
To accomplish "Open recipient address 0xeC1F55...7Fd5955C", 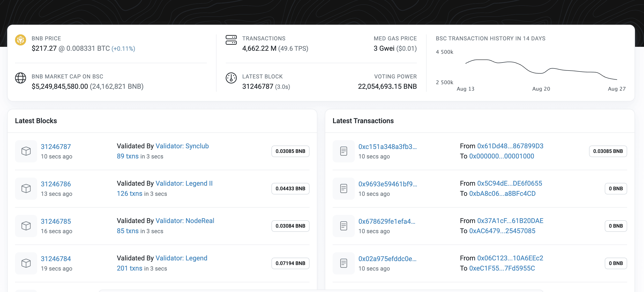I will [x=502, y=268].
